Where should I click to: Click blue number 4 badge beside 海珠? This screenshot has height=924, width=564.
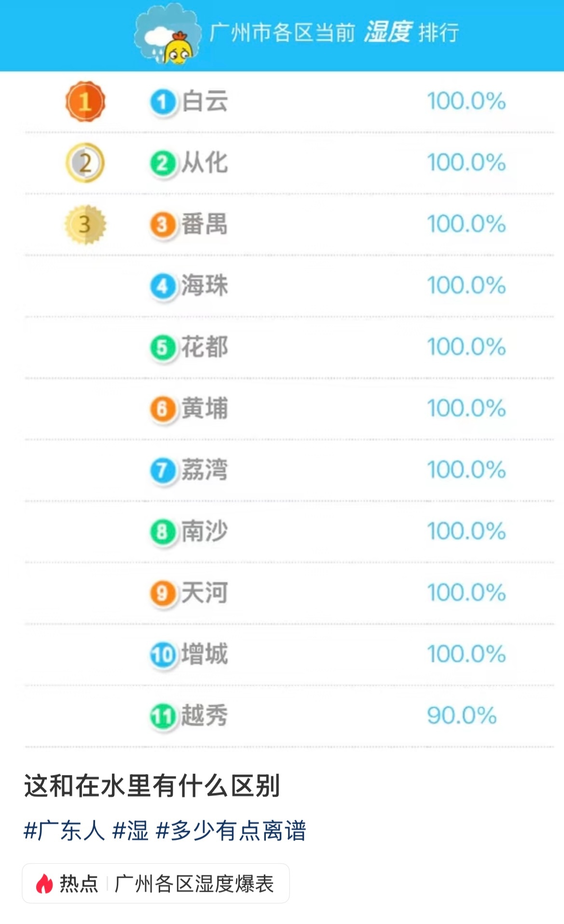(163, 286)
